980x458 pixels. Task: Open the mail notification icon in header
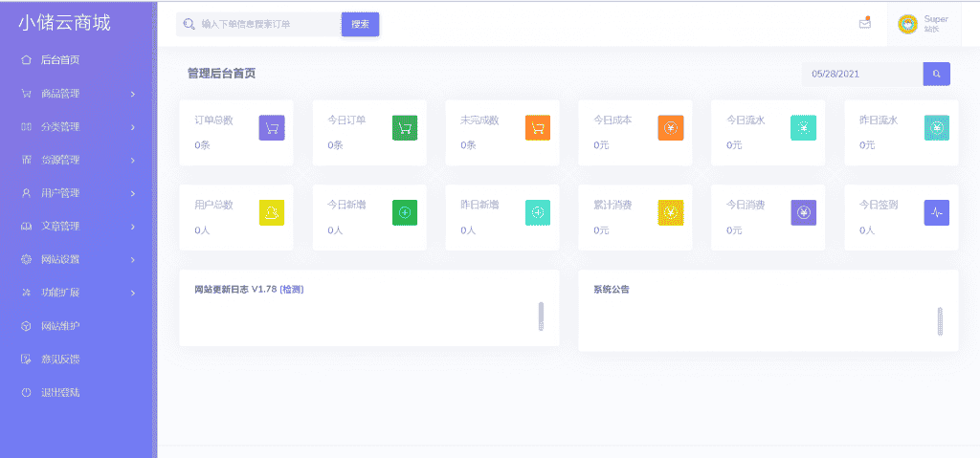click(865, 23)
